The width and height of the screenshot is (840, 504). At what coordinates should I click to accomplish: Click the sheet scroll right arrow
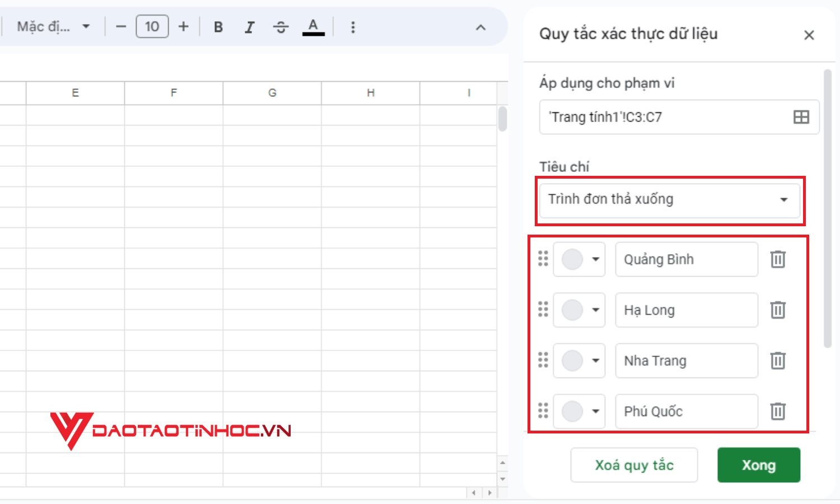point(490,493)
